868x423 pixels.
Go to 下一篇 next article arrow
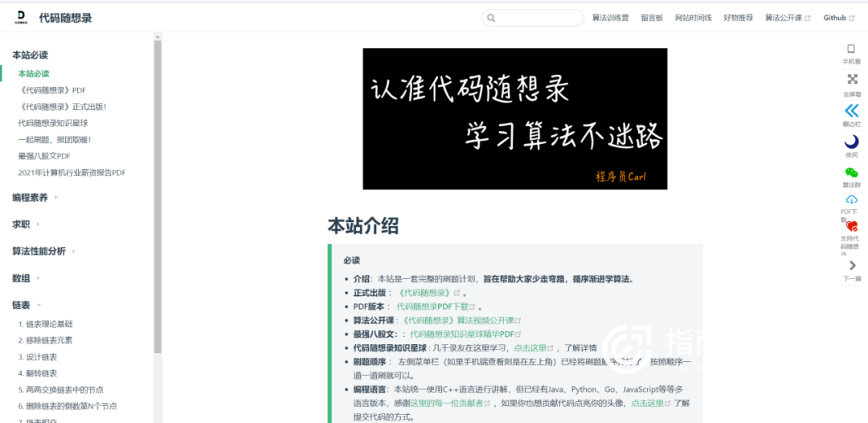[x=852, y=265]
